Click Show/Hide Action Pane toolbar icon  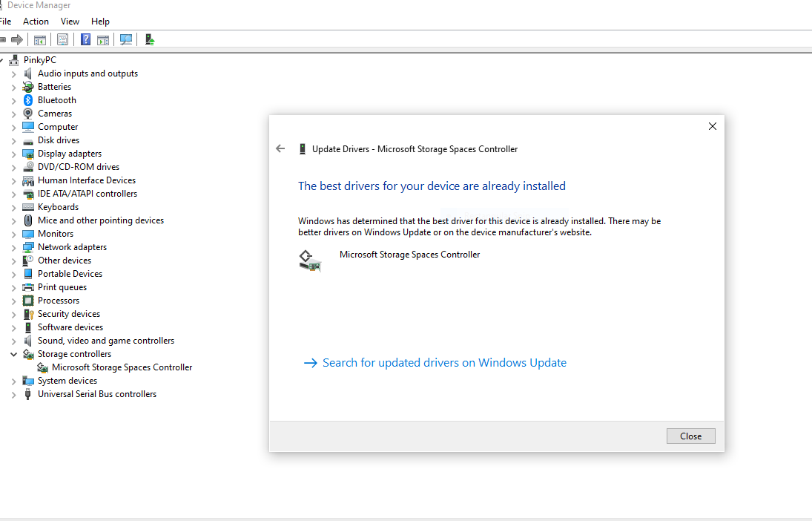103,39
